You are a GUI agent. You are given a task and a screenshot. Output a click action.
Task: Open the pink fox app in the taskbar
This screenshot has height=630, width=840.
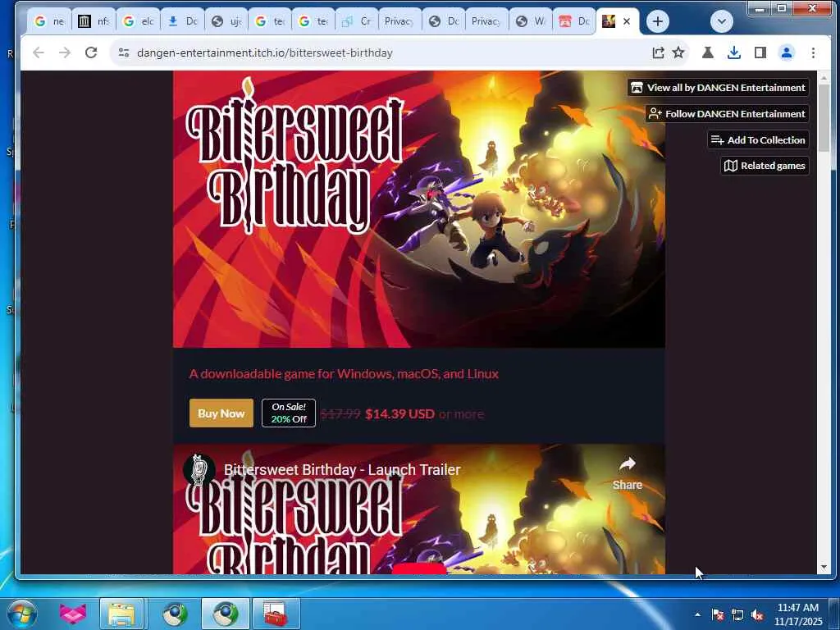[x=72, y=614]
